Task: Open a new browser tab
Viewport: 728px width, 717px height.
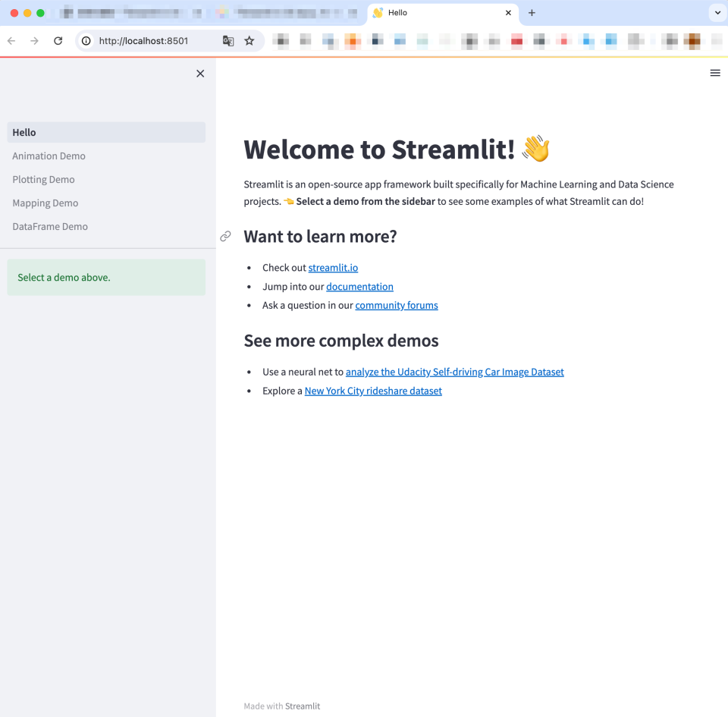Action: (x=531, y=12)
